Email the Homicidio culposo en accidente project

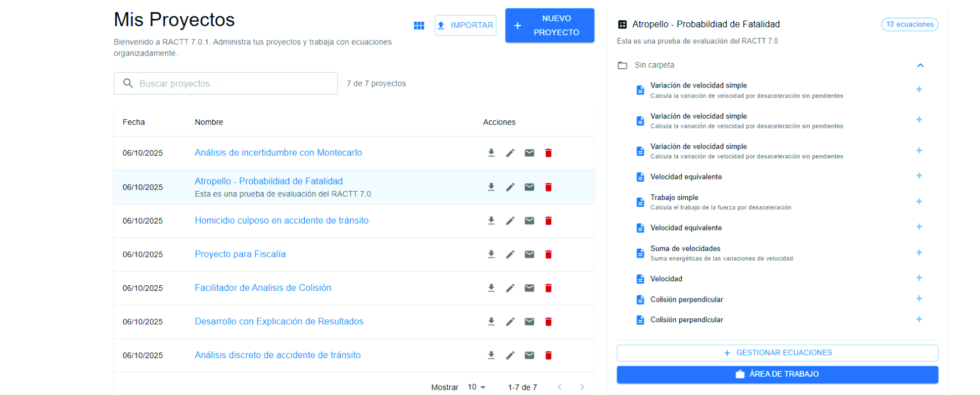(x=529, y=221)
